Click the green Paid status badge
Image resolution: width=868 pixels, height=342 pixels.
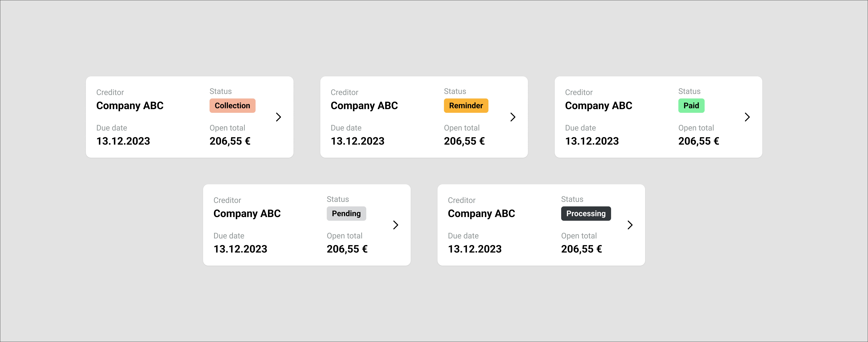coord(691,106)
